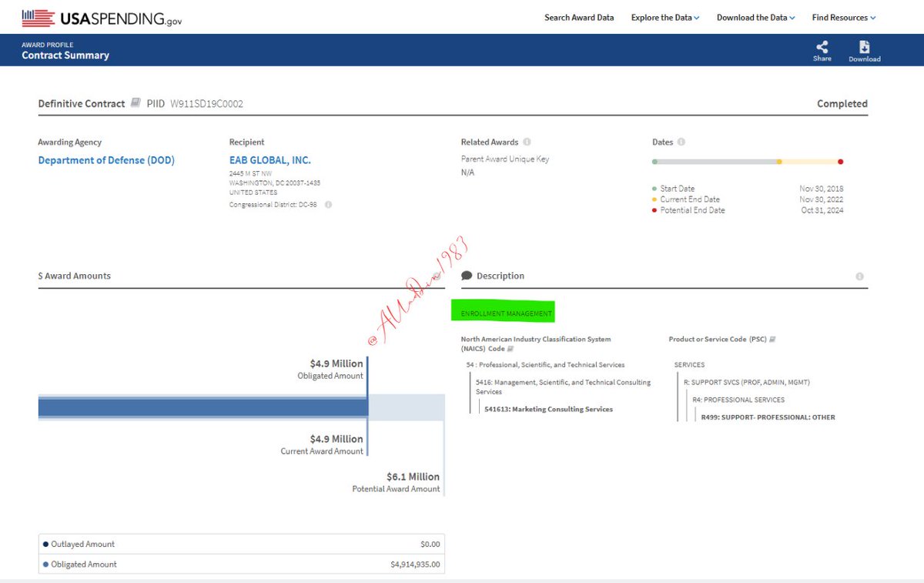Image resolution: width=924 pixels, height=583 pixels.
Task: Click the Download icon in header
Action: (x=865, y=46)
